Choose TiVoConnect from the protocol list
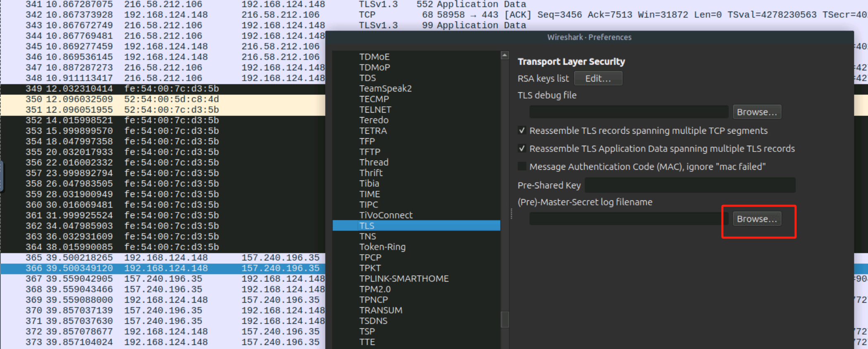The height and width of the screenshot is (349, 868). pos(416,215)
